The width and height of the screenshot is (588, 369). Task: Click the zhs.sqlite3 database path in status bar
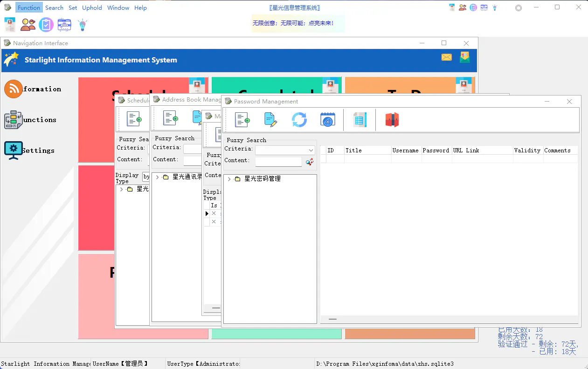coord(385,364)
